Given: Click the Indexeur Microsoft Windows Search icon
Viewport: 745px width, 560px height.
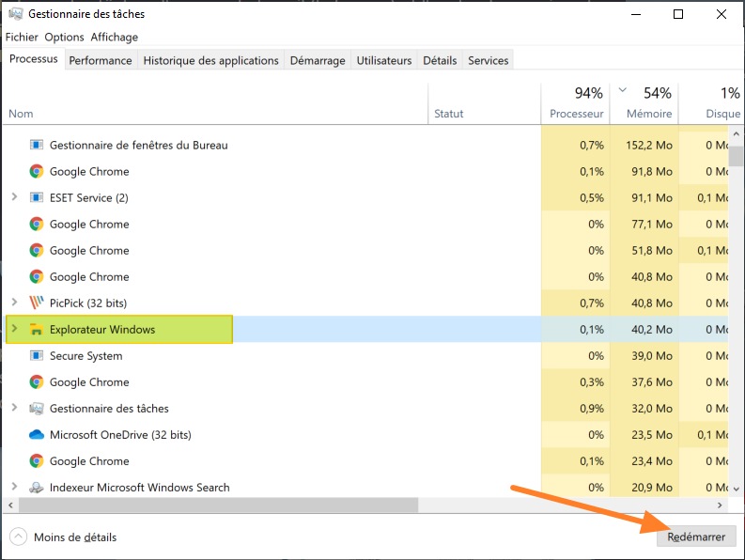Looking at the screenshot, I should 37,488.
